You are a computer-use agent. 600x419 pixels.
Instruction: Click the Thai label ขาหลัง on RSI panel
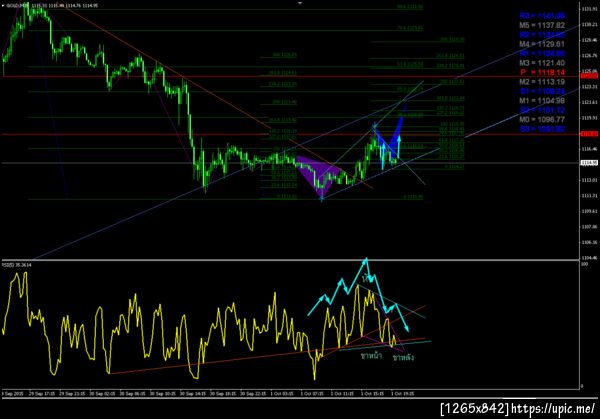(x=403, y=357)
